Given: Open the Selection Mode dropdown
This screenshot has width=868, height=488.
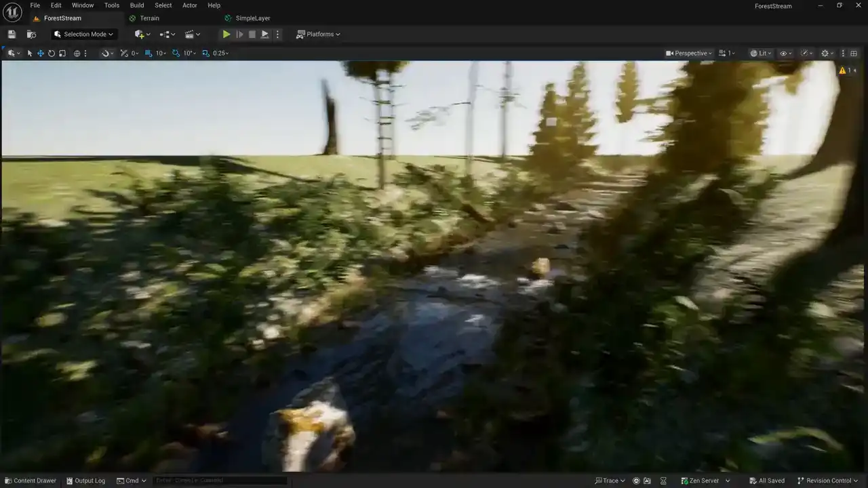Looking at the screenshot, I should [x=84, y=34].
